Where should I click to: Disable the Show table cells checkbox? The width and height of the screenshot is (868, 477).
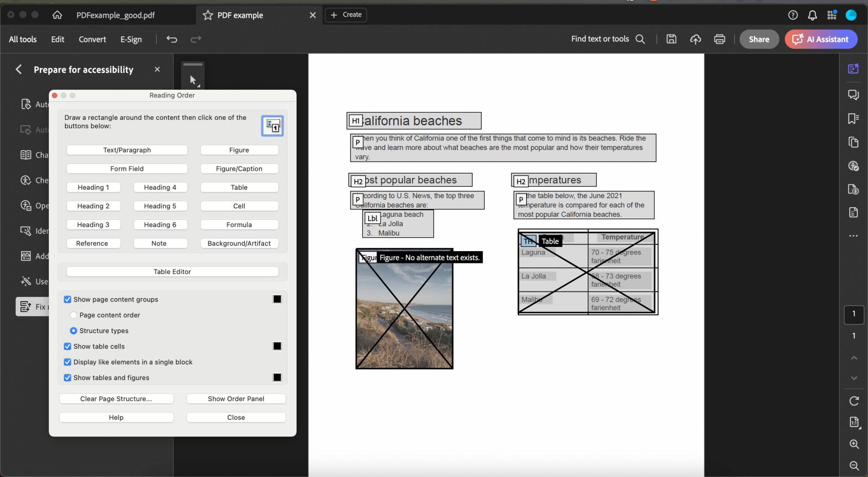point(67,346)
